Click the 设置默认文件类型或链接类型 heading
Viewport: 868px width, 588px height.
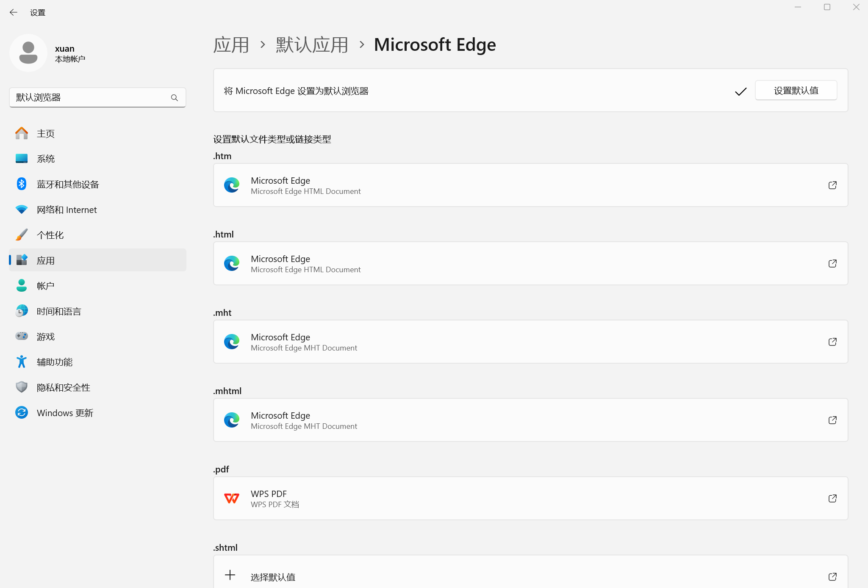[x=272, y=139]
